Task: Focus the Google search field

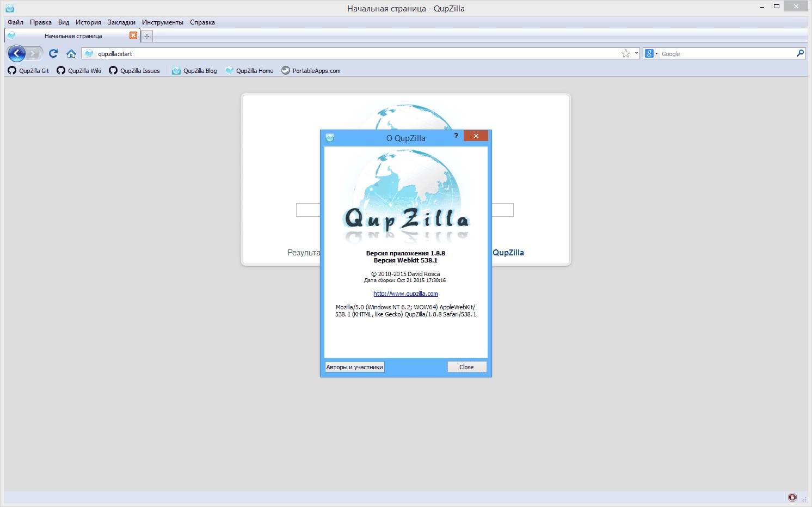Action: coord(728,53)
